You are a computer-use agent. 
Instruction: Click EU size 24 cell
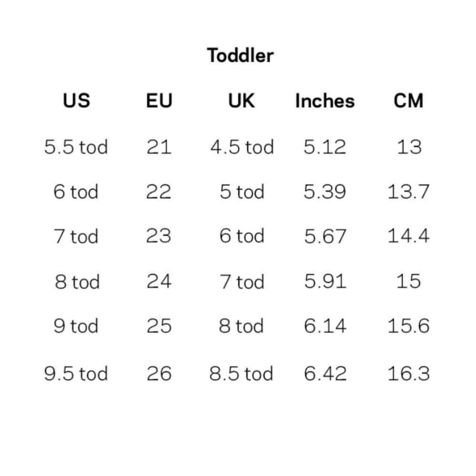point(159,281)
